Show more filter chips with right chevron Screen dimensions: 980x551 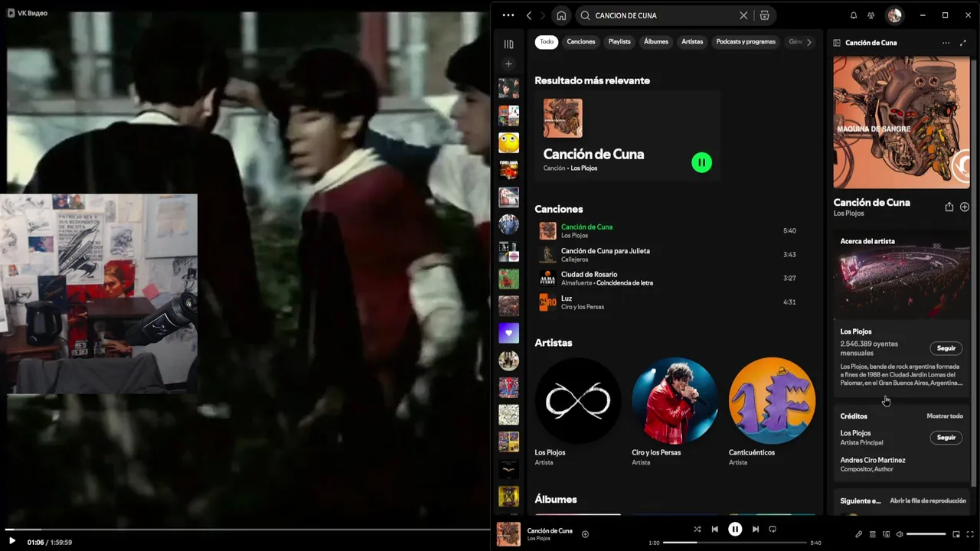(809, 42)
